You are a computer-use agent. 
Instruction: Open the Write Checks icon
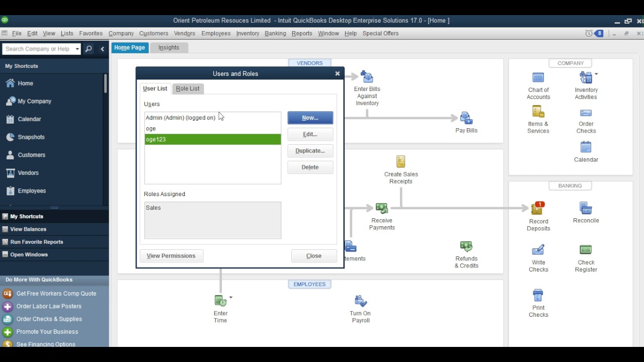[538, 250]
